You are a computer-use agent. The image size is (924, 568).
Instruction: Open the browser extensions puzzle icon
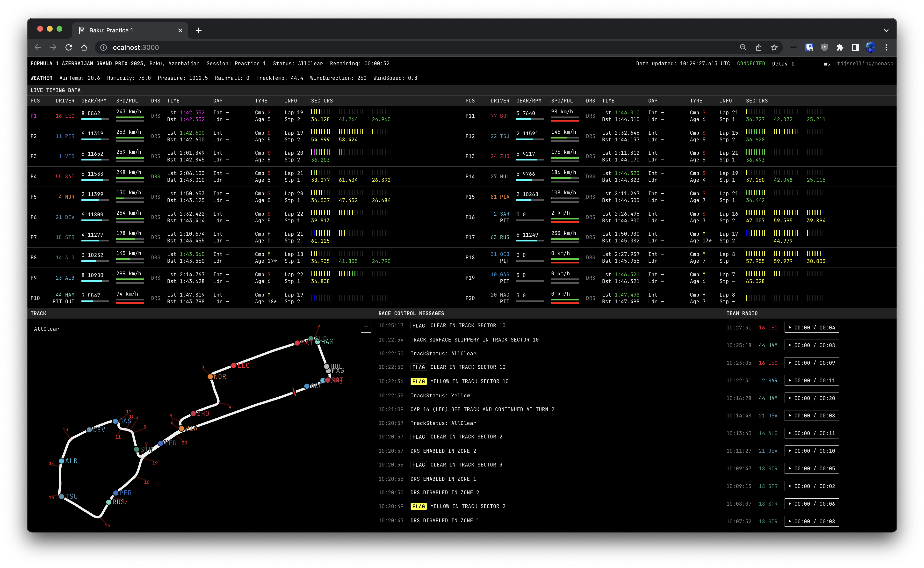point(839,47)
